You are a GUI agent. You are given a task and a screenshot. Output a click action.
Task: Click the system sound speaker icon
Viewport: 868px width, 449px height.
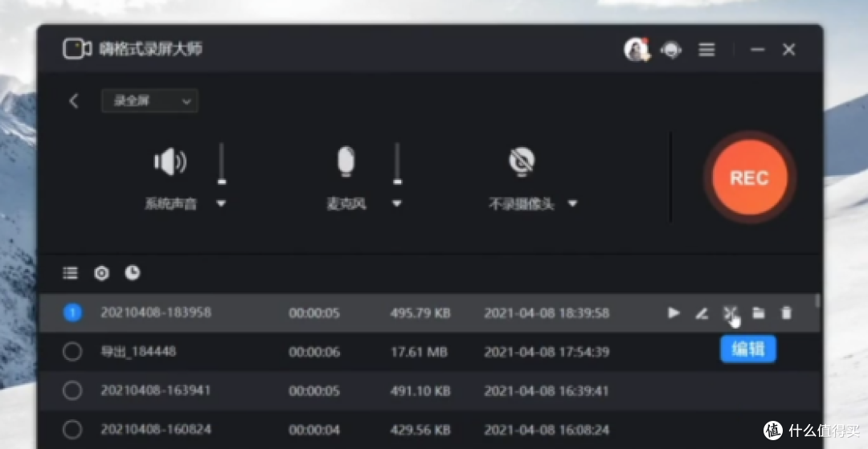click(170, 161)
